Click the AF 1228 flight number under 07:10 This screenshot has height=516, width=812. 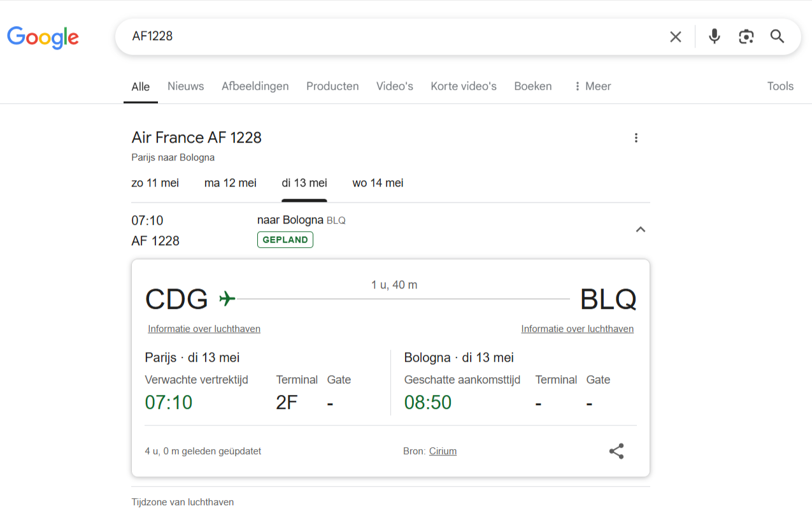click(155, 241)
